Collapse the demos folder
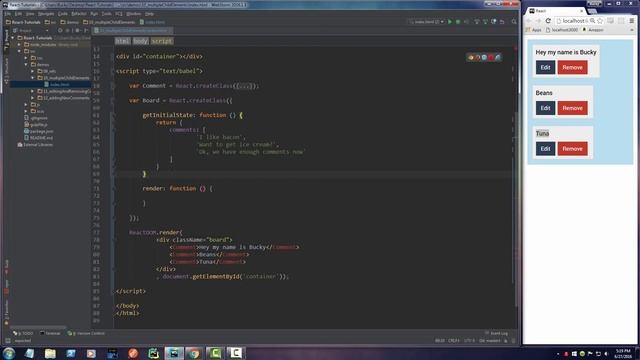The height and width of the screenshot is (360, 640). (26, 64)
